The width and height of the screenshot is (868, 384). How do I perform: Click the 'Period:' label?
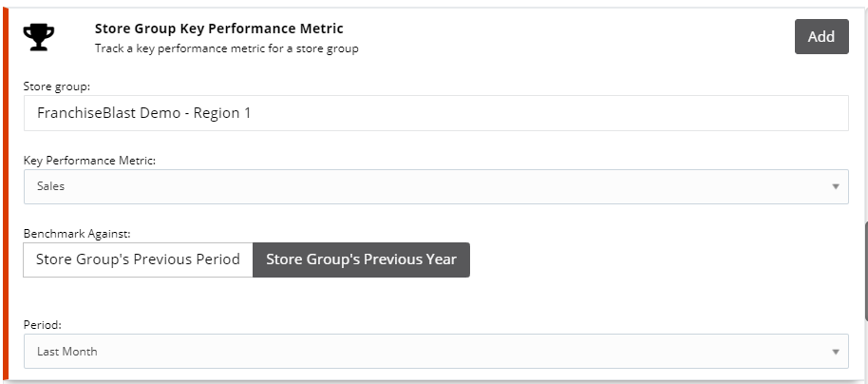[x=43, y=324]
